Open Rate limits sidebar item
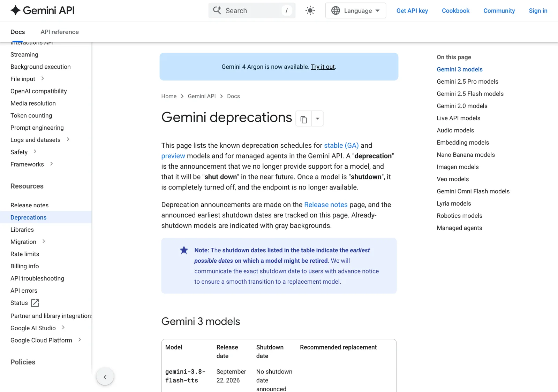This screenshot has width=558, height=392. [x=25, y=254]
